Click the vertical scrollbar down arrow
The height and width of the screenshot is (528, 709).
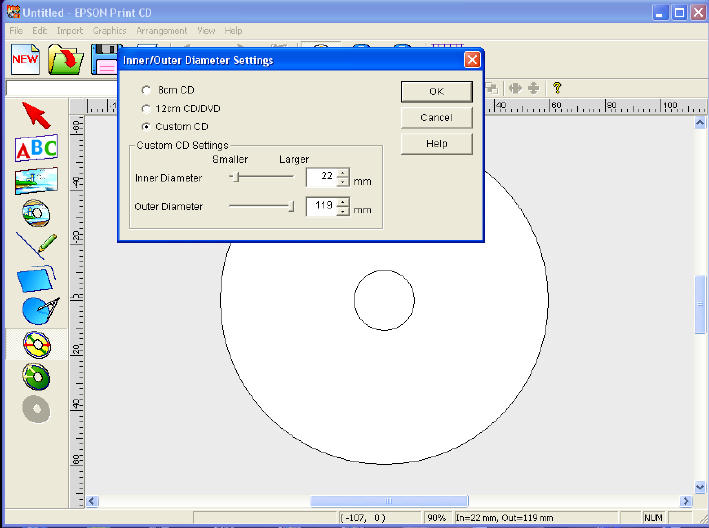point(700,487)
